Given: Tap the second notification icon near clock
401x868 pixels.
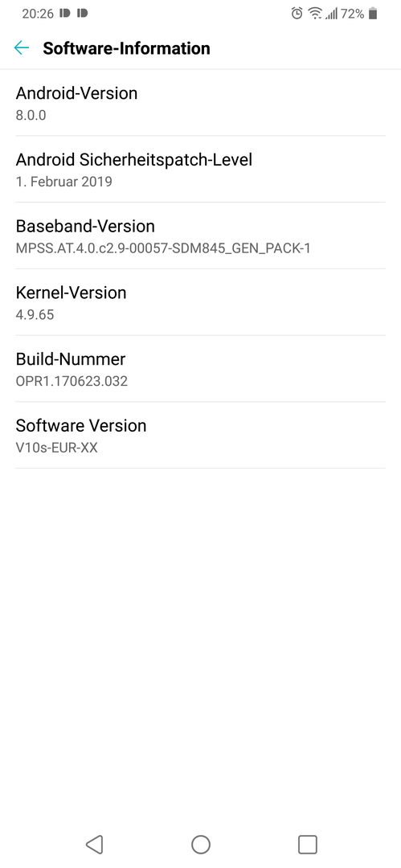Looking at the screenshot, I should click(82, 14).
